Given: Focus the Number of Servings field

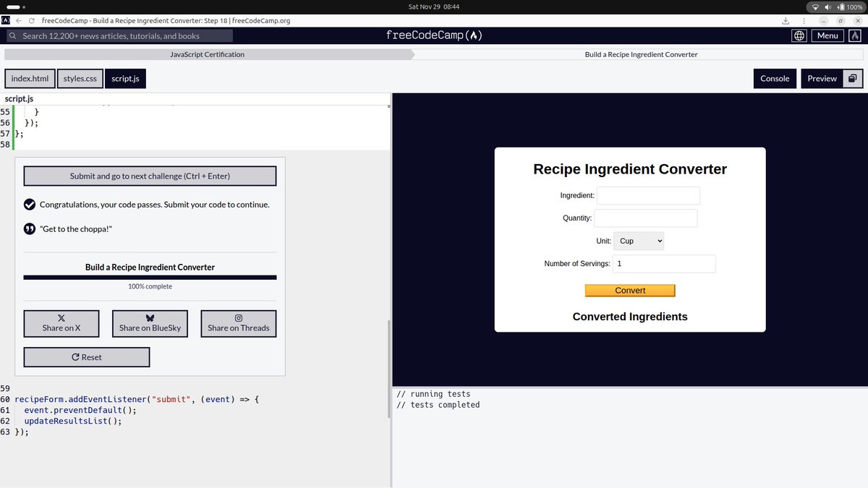Looking at the screenshot, I should pos(664,264).
